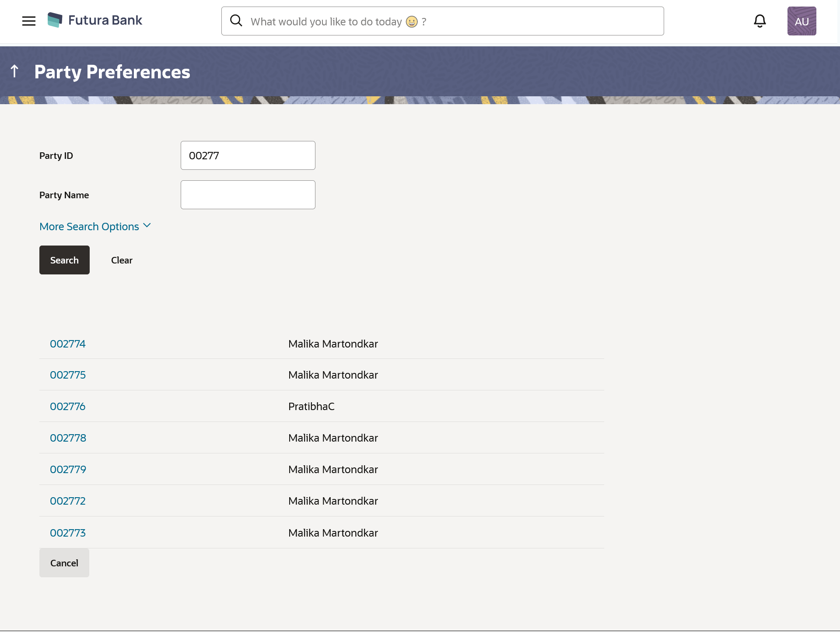Open party ID 002773
The width and height of the screenshot is (840, 632).
tap(68, 533)
